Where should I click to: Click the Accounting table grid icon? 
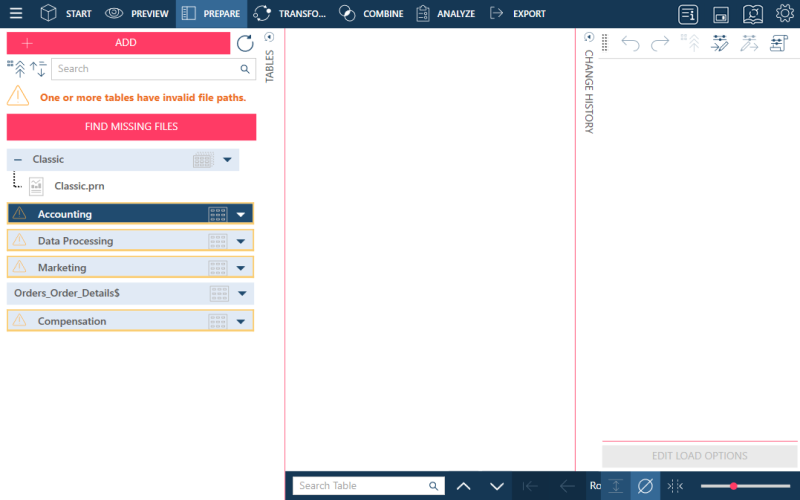pyautogui.click(x=218, y=214)
